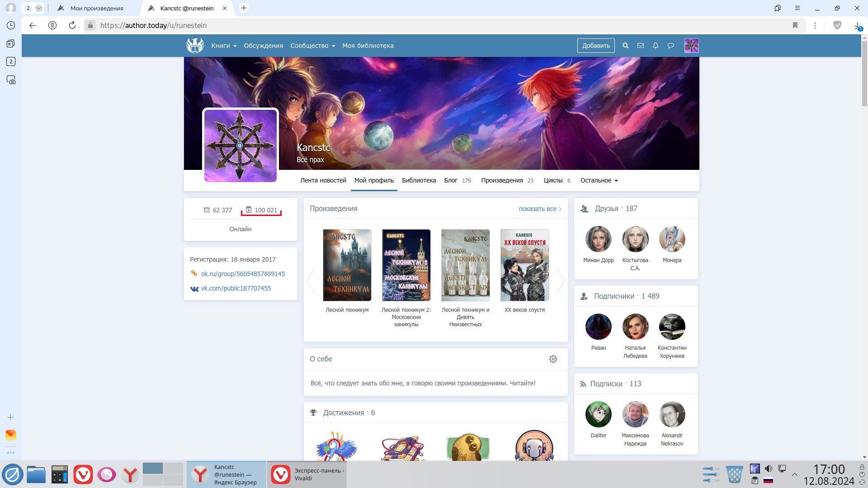Open trash bin icon in taskbar
The height and width of the screenshot is (488, 868).
735,474
